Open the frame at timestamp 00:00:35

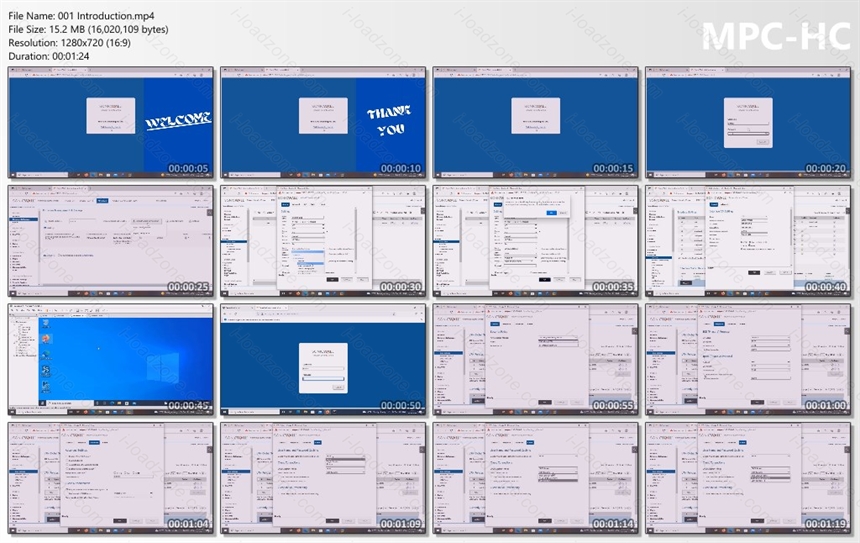[535, 241]
